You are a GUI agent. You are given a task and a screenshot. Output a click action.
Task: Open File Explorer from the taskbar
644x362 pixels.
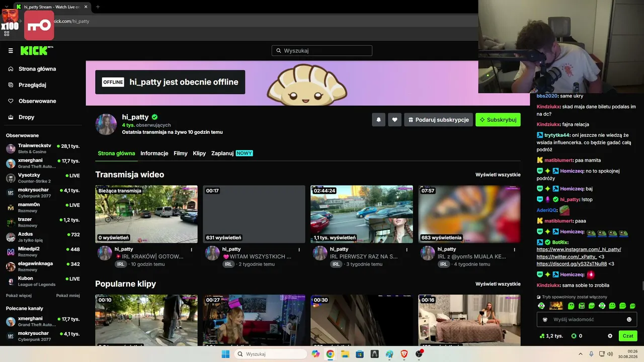[345, 354]
